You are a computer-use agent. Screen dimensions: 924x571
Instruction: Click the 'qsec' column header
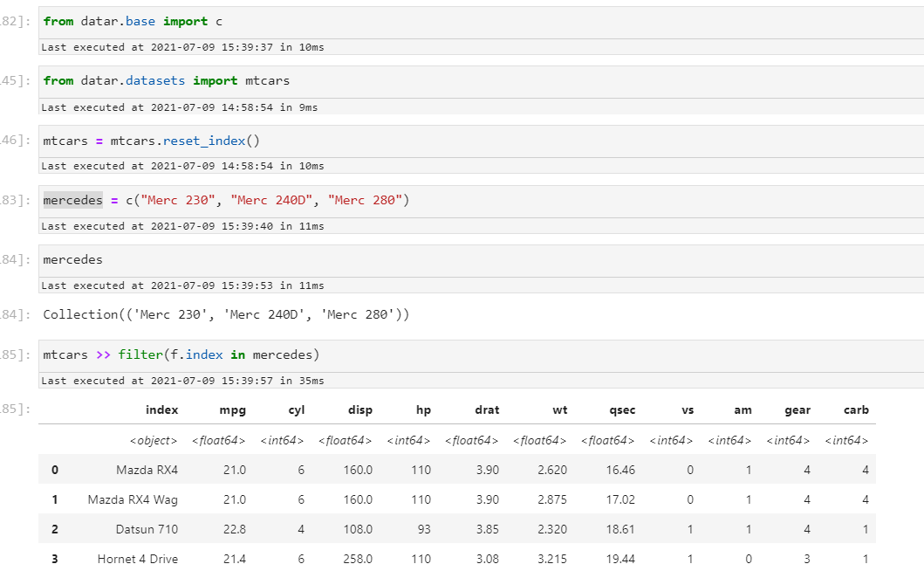pos(622,410)
